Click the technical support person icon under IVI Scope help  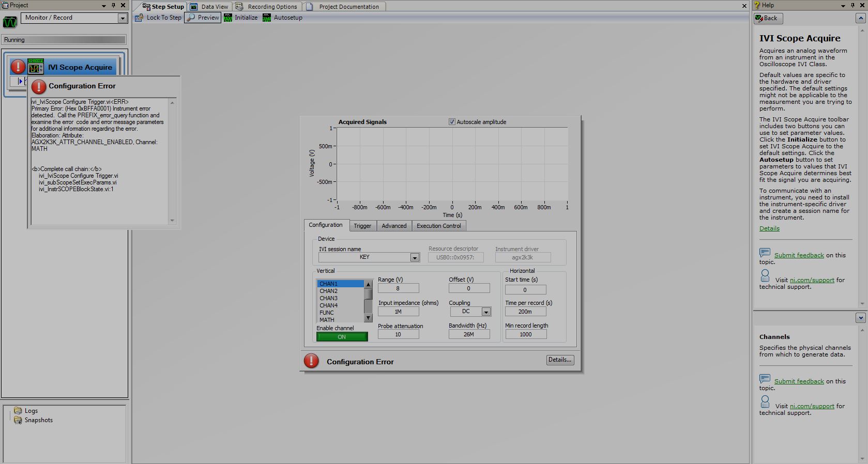(x=765, y=275)
